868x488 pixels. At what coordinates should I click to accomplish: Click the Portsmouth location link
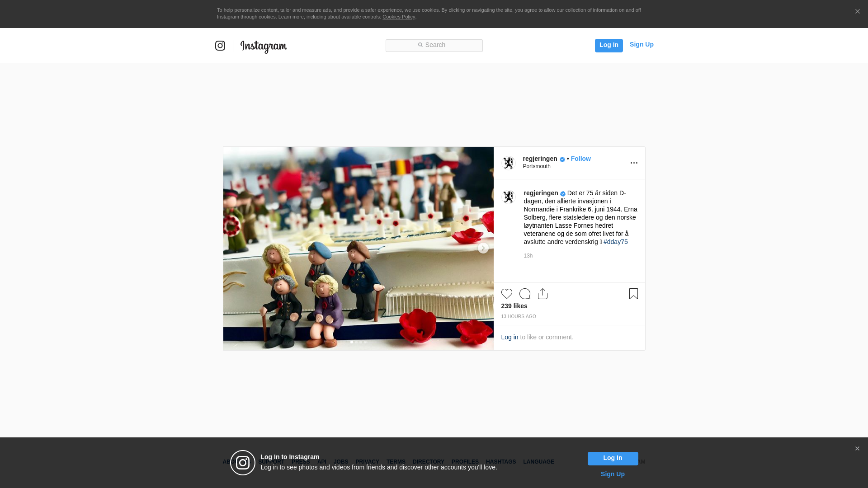537,166
